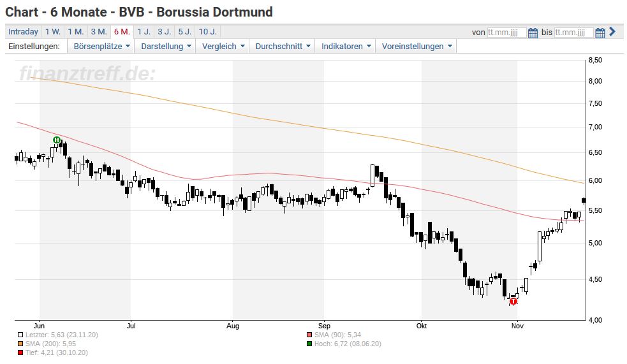Click the red T low marker on chart
This screenshot has height=364, width=627.
click(x=513, y=302)
